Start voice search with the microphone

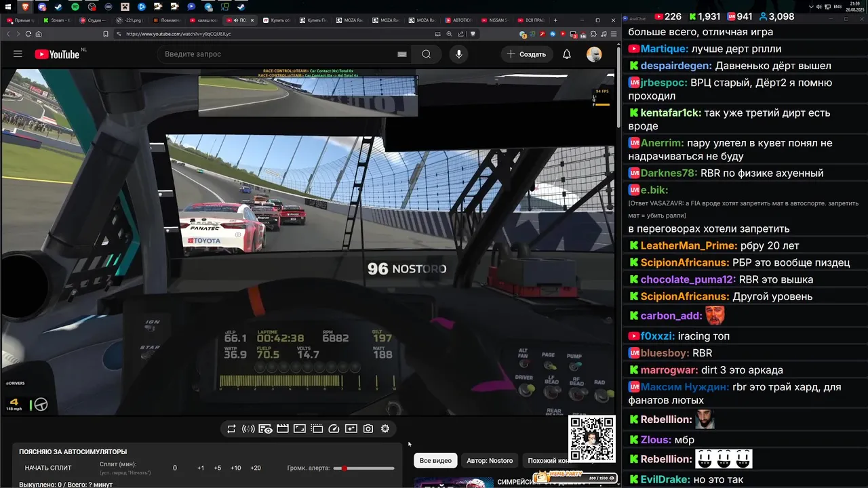click(459, 54)
